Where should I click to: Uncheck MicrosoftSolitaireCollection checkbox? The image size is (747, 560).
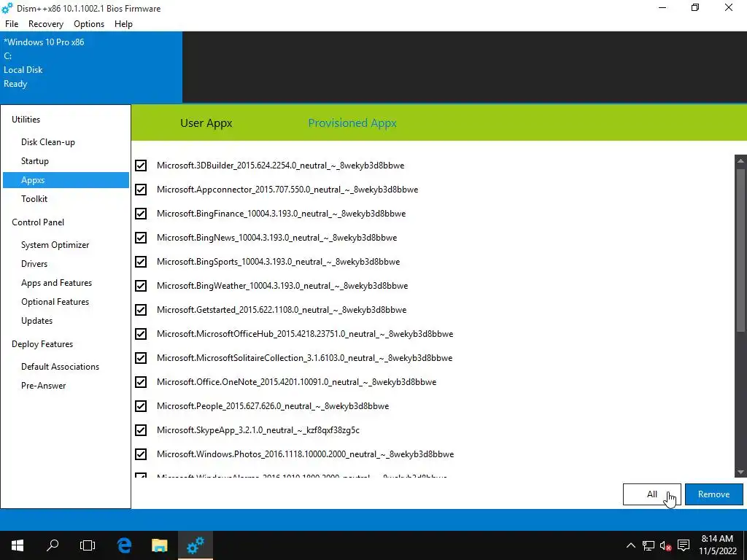click(x=141, y=357)
